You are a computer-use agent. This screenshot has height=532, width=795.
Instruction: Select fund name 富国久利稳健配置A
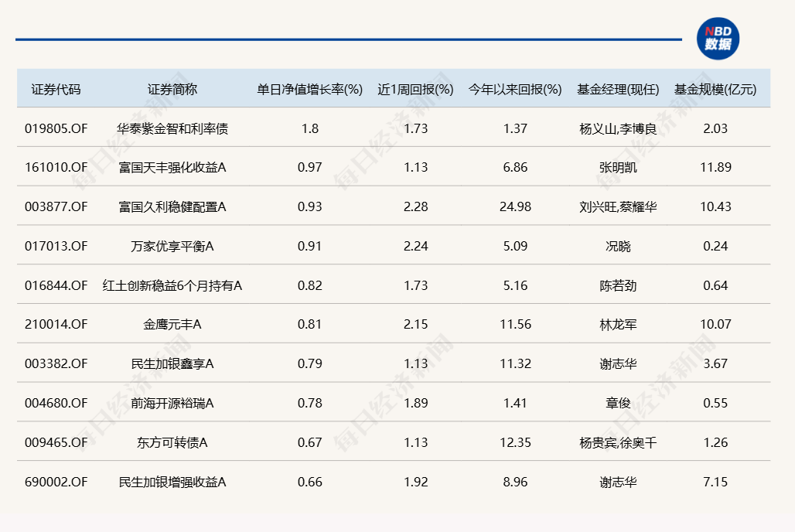(x=172, y=207)
